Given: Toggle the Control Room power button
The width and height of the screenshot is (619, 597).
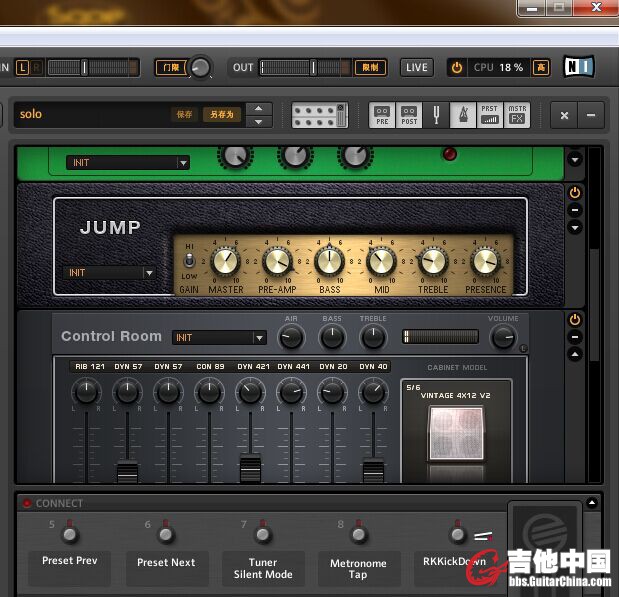Looking at the screenshot, I should (575, 319).
